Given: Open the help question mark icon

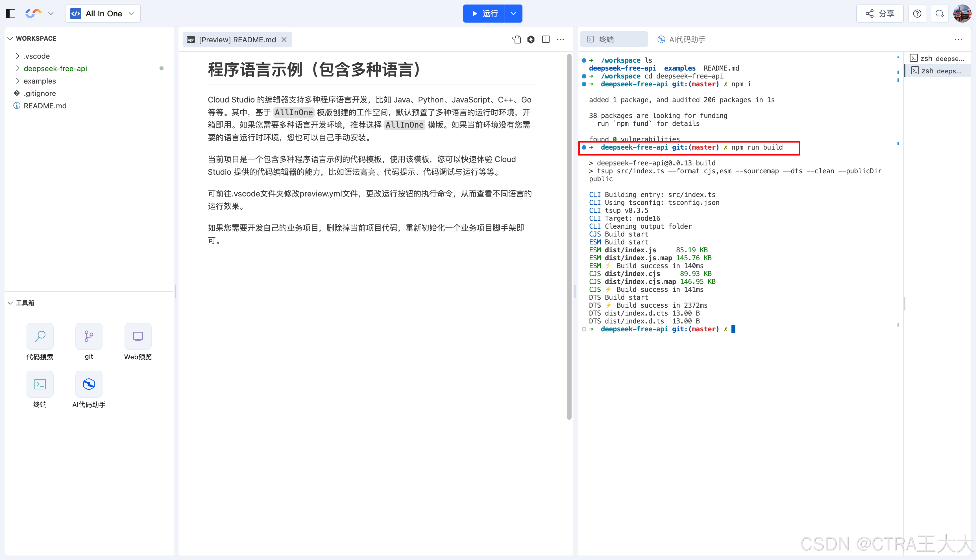Looking at the screenshot, I should point(917,14).
